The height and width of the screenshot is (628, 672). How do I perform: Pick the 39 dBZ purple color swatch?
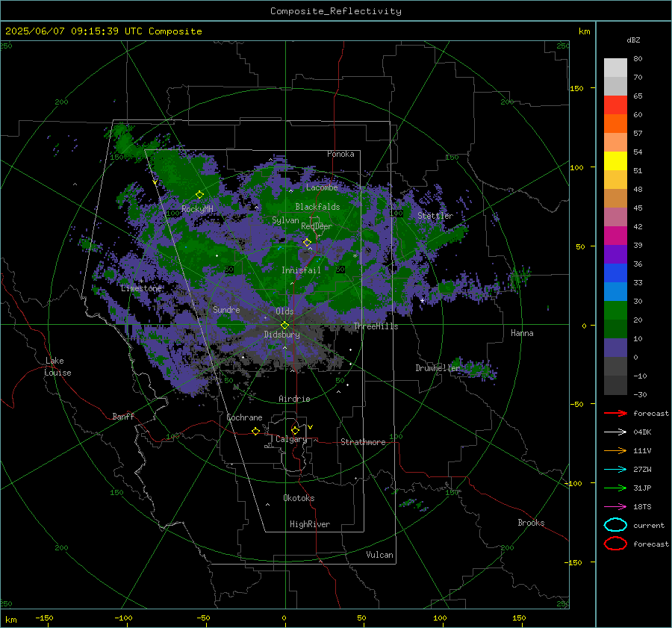pyautogui.click(x=615, y=254)
